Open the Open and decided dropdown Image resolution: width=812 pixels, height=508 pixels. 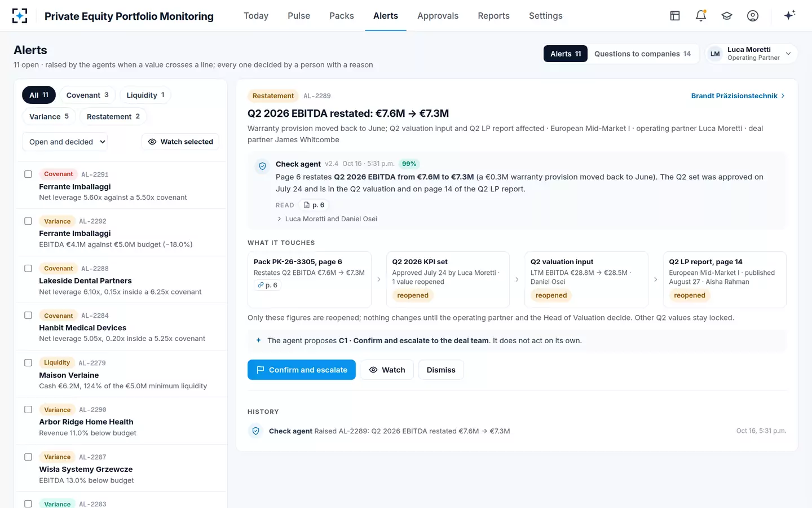click(65, 142)
